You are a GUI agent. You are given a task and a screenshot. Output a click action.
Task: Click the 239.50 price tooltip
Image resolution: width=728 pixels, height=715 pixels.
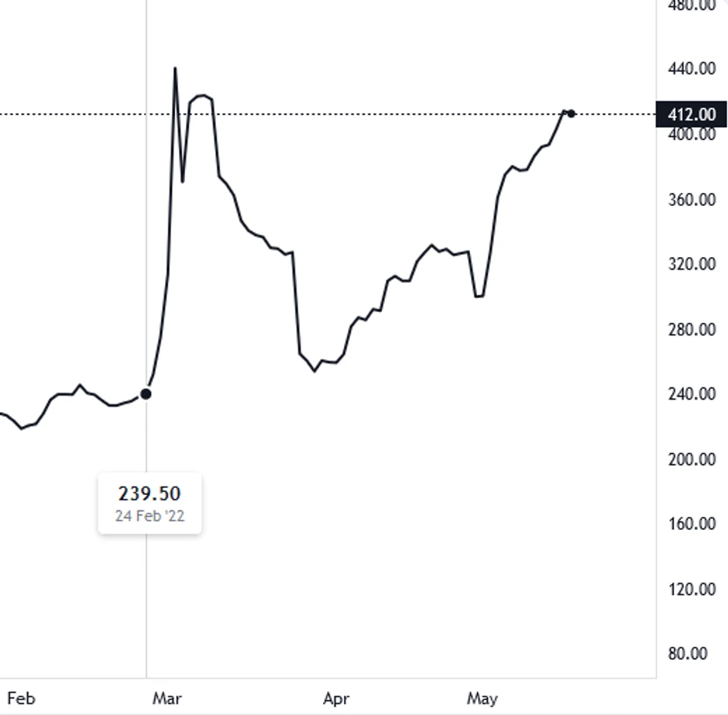click(x=149, y=494)
